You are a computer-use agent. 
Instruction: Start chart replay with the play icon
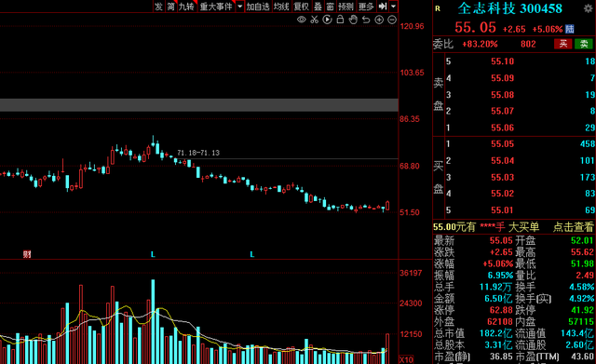(x=327, y=20)
